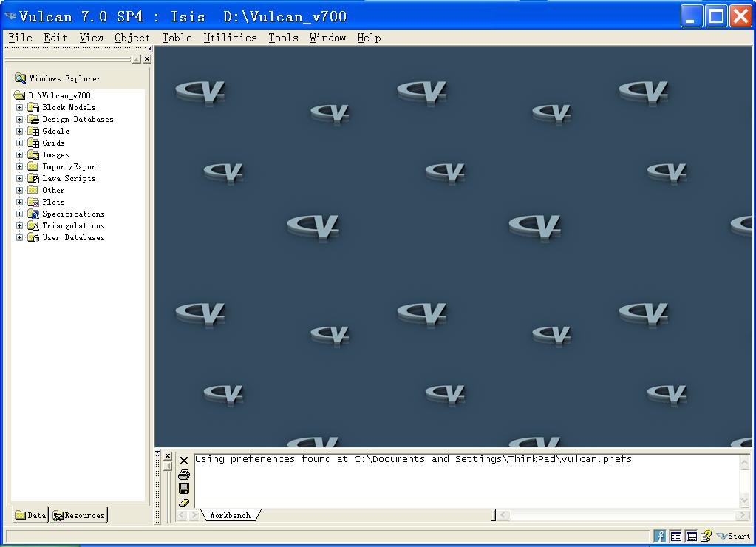Click the Lava Scripts folder icon
The image size is (756, 547).
[x=33, y=178]
